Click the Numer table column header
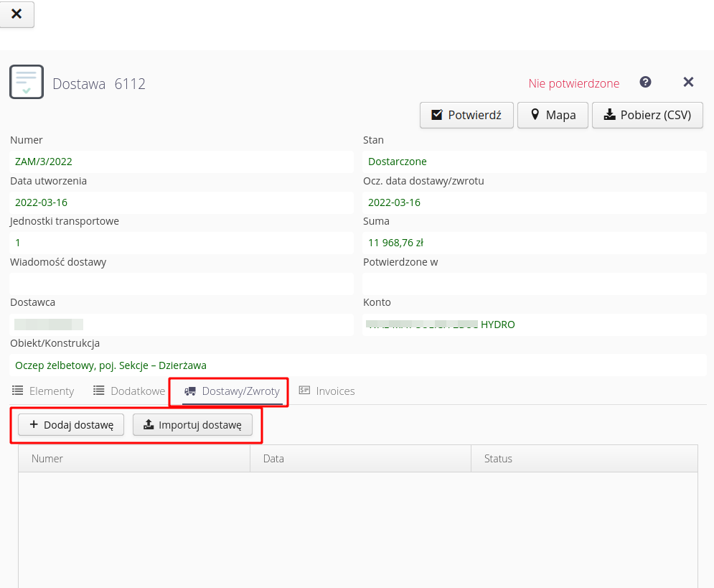The image size is (714, 588). click(47, 458)
